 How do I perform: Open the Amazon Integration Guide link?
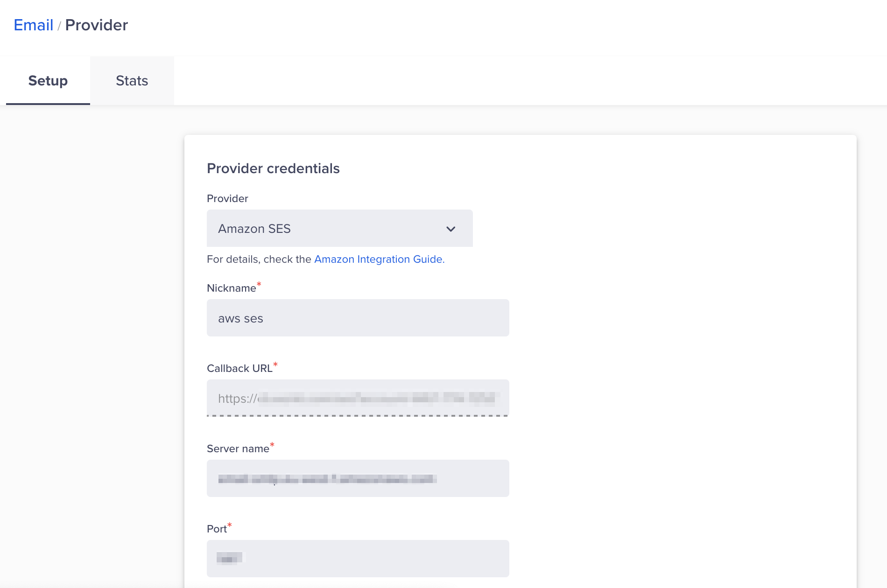379,259
